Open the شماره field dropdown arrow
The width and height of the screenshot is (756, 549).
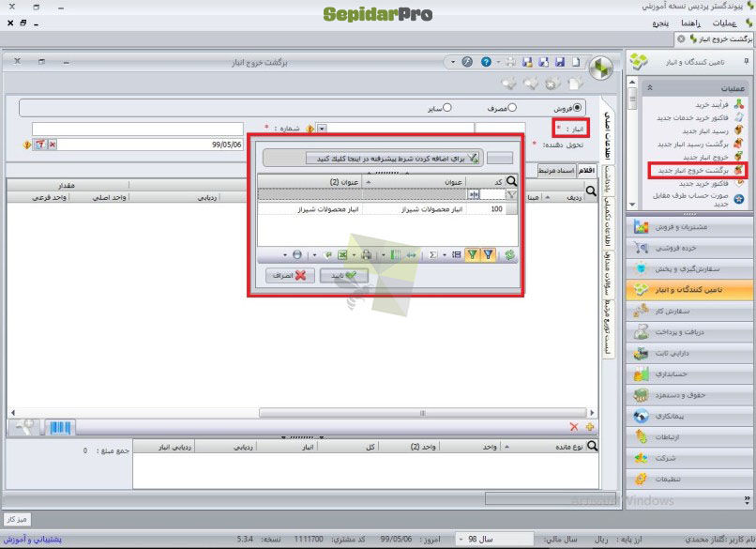click(x=322, y=129)
